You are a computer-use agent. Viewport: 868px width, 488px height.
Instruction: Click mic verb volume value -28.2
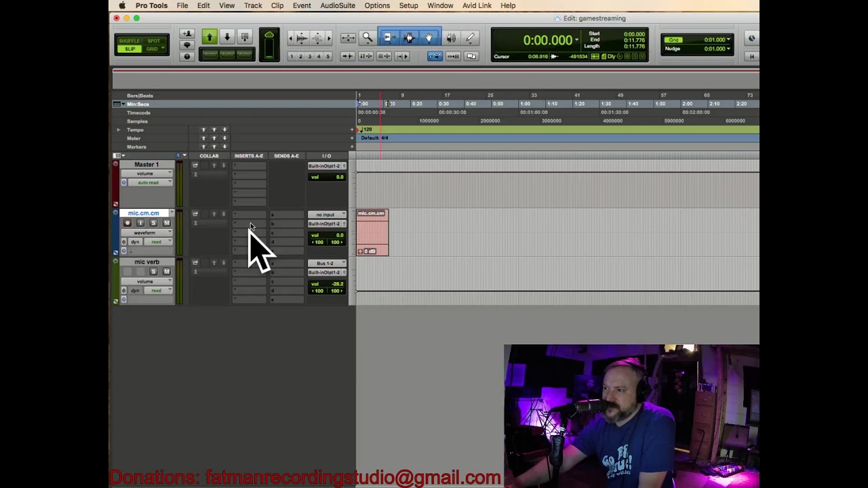(x=337, y=284)
